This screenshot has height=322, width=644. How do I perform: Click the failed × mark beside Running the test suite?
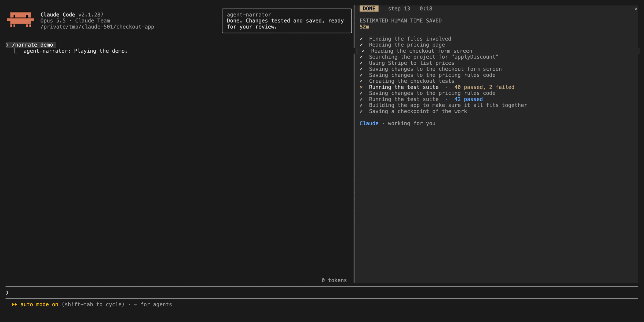(361, 87)
